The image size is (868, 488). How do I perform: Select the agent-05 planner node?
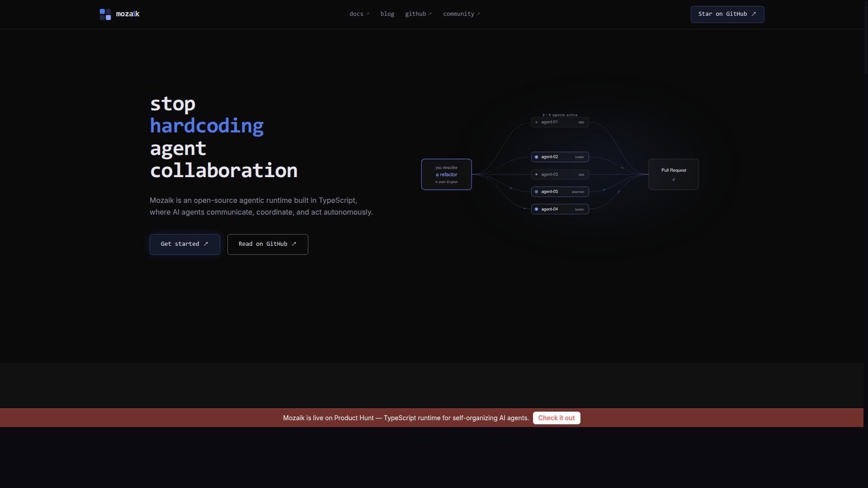tap(560, 192)
